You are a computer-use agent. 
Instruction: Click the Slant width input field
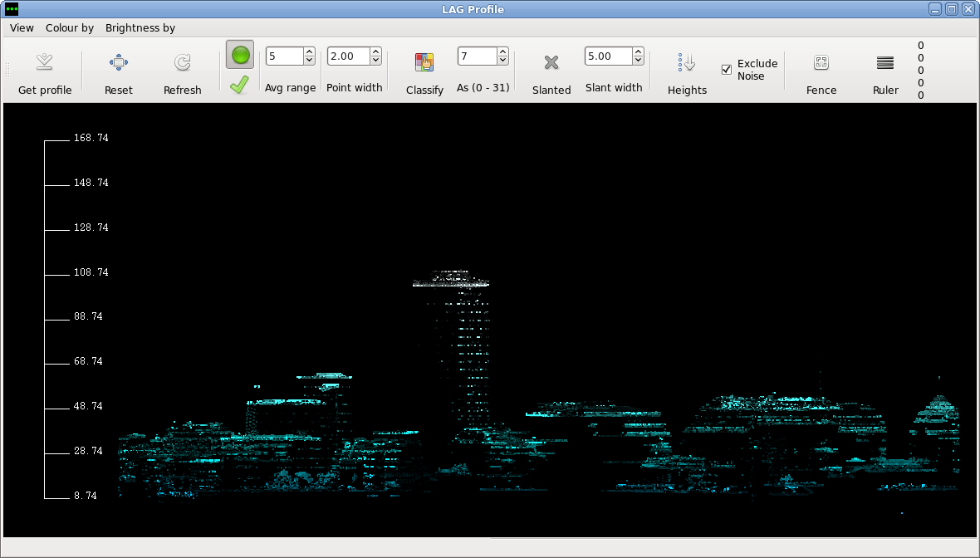(x=609, y=56)
